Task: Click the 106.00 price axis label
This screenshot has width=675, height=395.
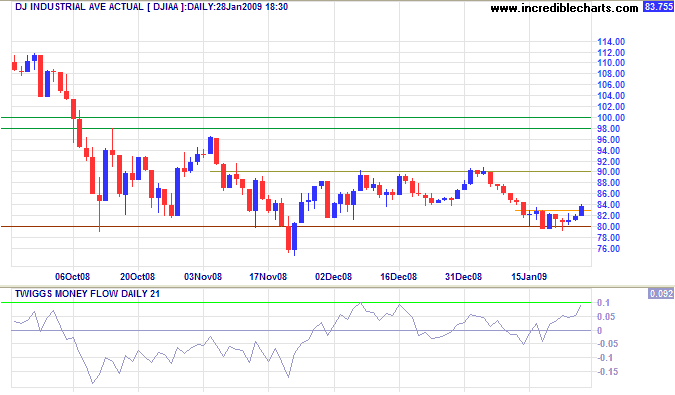Action: coord(611,85)
